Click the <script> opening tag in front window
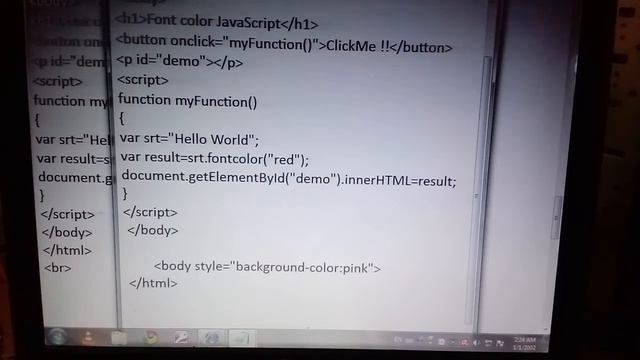The height and width of the screenshot is (360, 640). pyautogui.click(x=143, y=80)
